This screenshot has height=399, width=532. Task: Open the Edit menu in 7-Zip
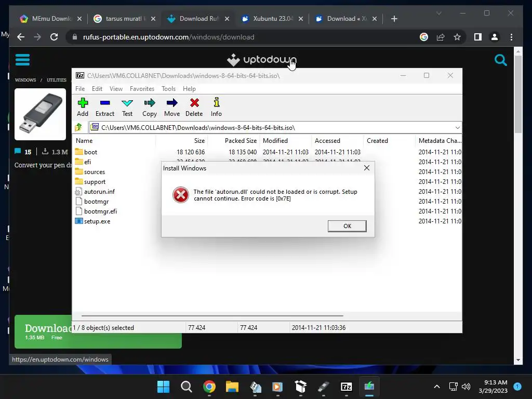[97, 88]
